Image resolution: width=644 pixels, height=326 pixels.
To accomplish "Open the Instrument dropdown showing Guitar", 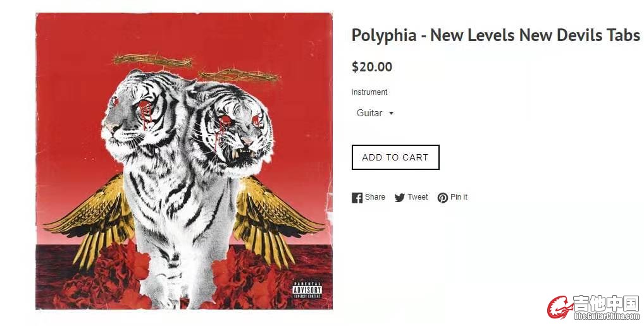I will pos(375,113).
